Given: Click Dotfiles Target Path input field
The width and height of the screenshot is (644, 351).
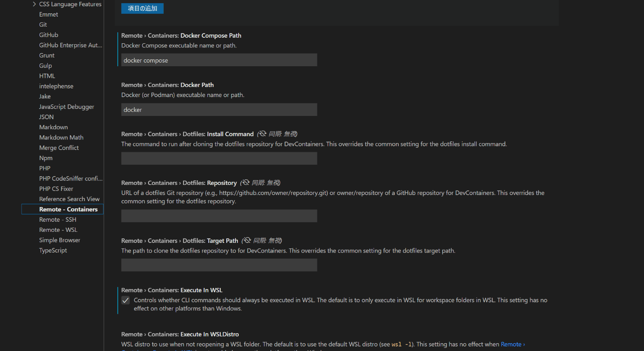Looking at the screenshot, I should [219, 265].
